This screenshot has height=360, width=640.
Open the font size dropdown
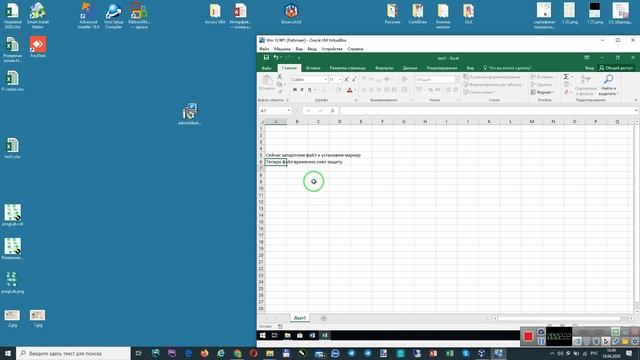(x=340, y=80)
